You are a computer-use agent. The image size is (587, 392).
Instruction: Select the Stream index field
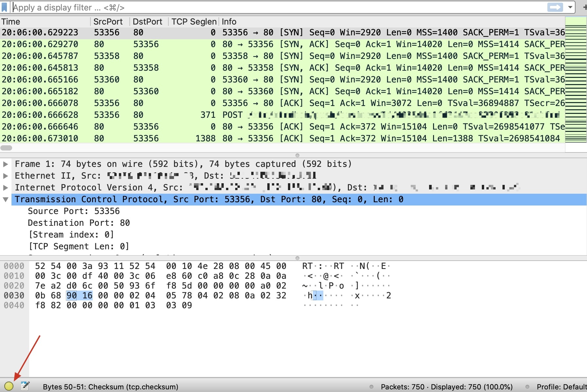click(x=71, y=235)
